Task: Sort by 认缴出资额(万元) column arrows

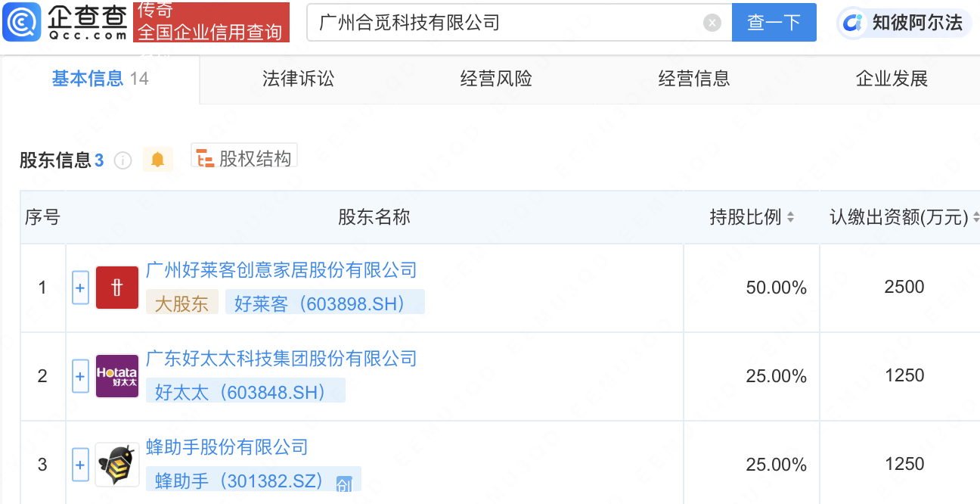Action: pos(975,218)
